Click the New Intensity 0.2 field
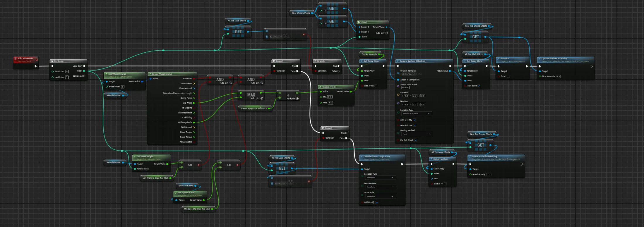The image size is (644, 227). (558, 76)
